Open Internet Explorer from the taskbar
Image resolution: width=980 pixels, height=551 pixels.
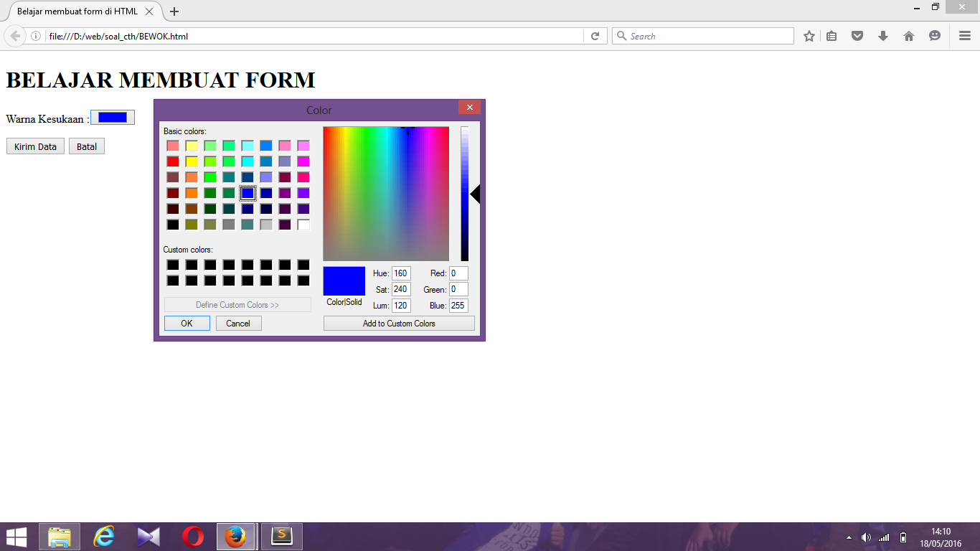[x=103, y=536]
